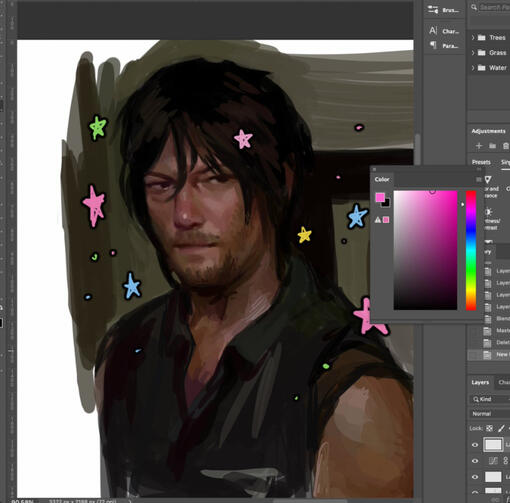Open the Paragraph panel icon
Image resolution: width=510 pixels, height=503 pixels.
click(433, 45)
